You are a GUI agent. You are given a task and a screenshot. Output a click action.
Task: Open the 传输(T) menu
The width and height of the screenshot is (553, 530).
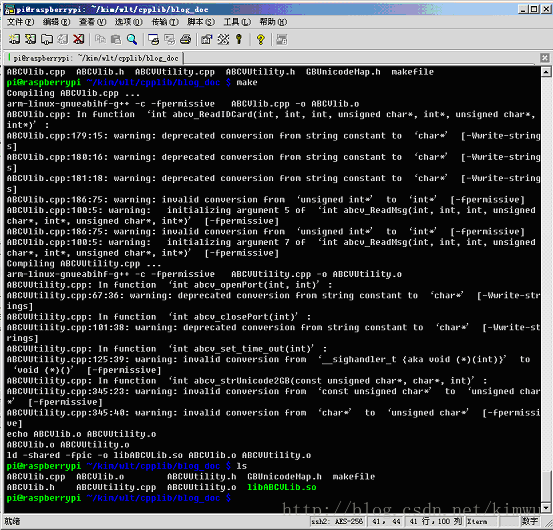(165, 22)
